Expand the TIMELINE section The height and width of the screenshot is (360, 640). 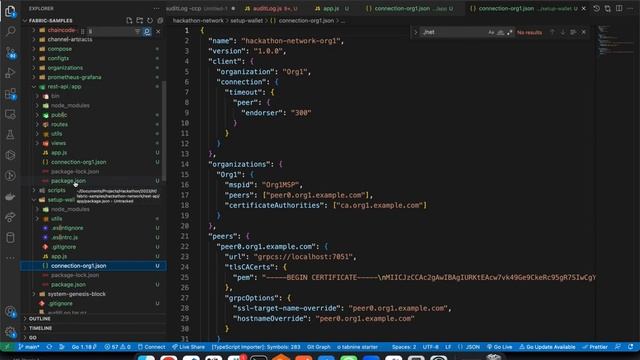click(x=94, y=328)
